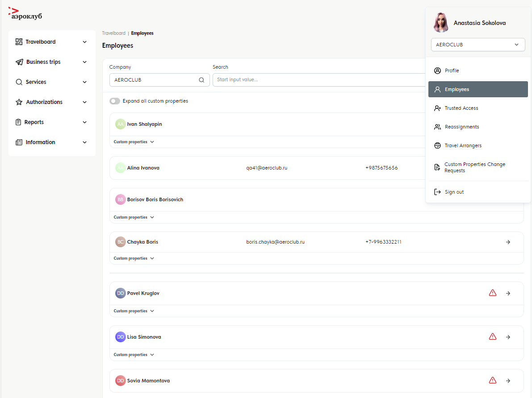Click the warning triangle next to Pavel Kruglov

pos(493,293)
